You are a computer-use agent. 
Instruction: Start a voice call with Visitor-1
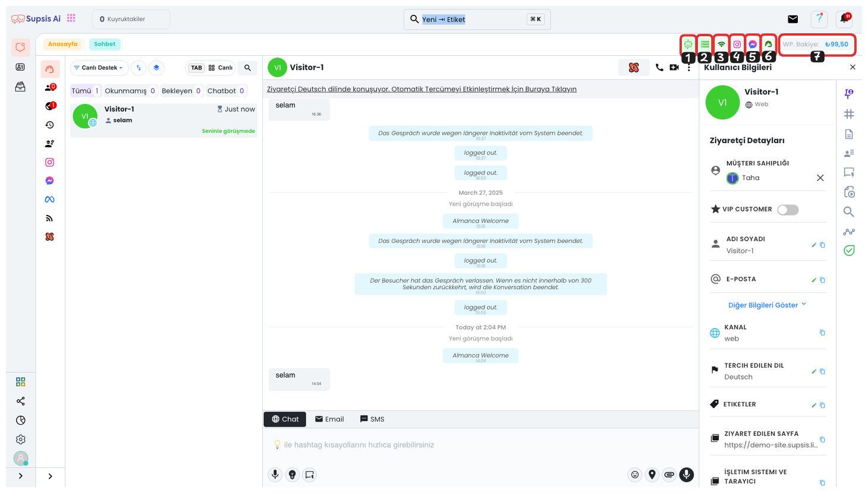pyautogui.click(x=659, y=68)
